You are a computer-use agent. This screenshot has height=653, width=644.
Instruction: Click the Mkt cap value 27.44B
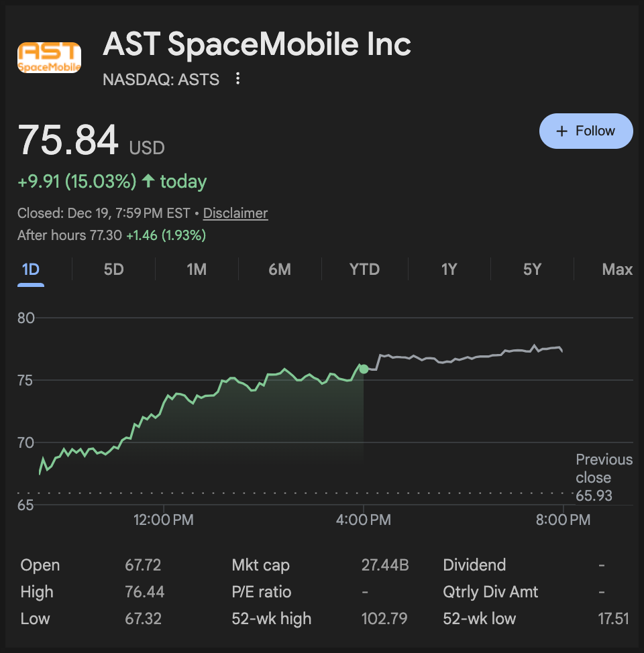click(385, 565)
